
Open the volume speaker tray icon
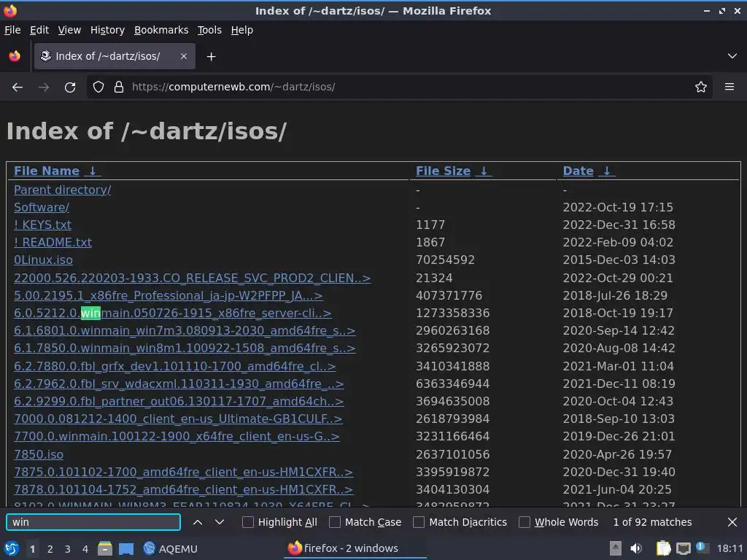pos(636,548)
